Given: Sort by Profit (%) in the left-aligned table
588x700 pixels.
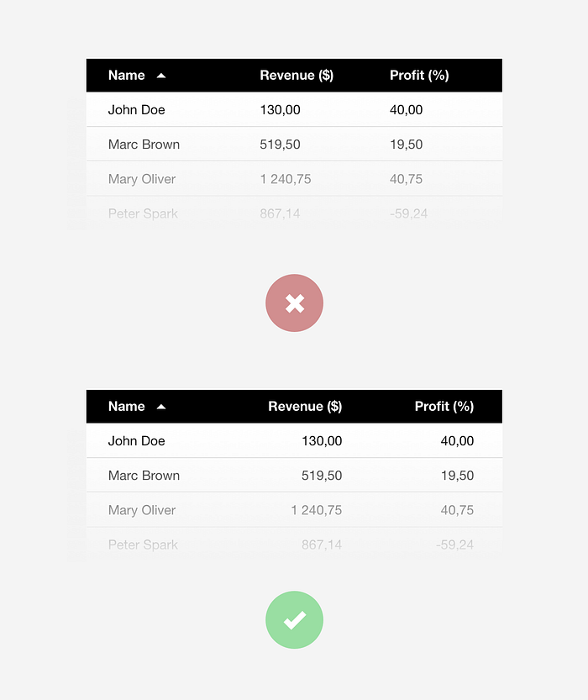Looking at the screenshot, I should pos(419,76).
